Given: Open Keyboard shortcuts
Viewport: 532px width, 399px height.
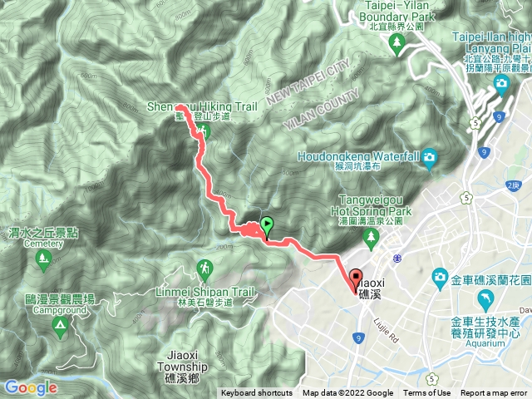Looking at the screenshot, I should click(257, 393).
